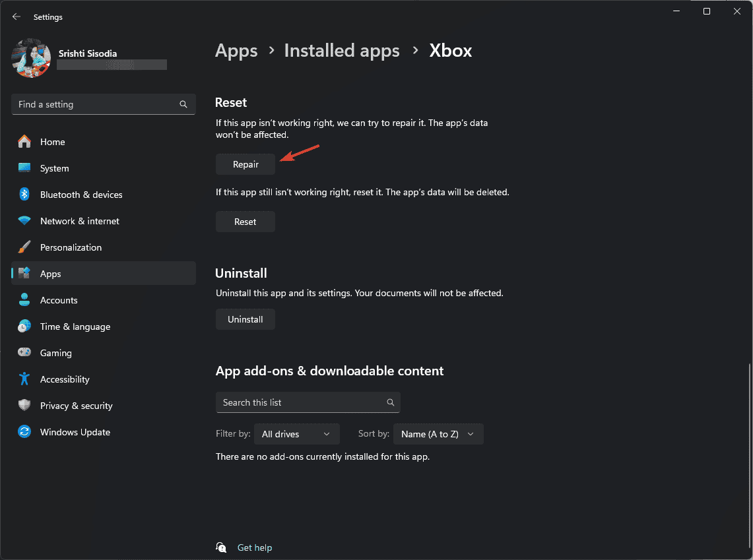The image size is (753, 560).
Task: Click the Accounts person icon
Action: pos(24,300)
